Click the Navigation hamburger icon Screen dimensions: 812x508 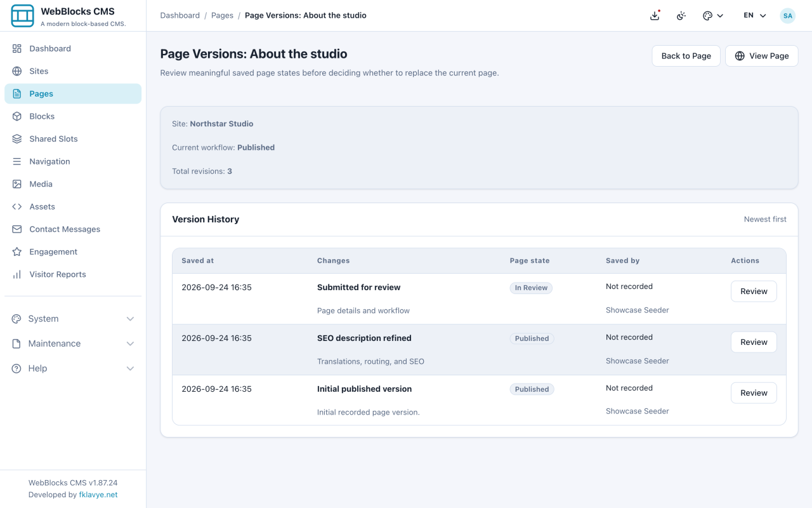point(17,161)
